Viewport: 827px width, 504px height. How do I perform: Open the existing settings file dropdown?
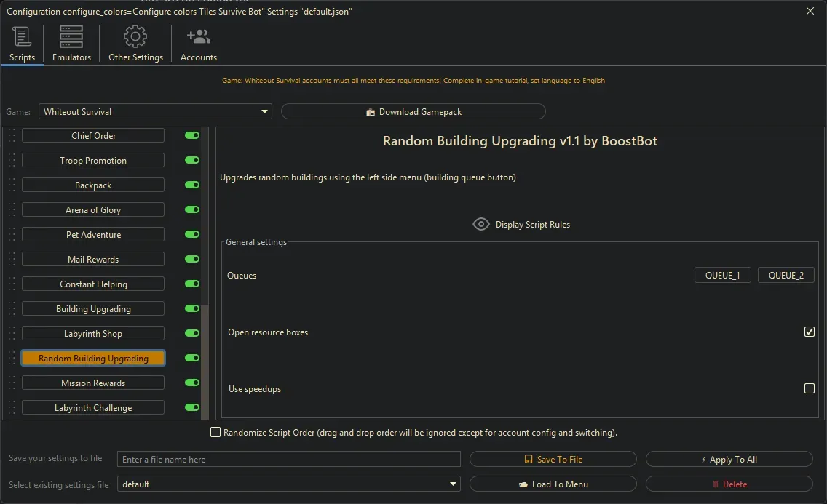(454, 484)
